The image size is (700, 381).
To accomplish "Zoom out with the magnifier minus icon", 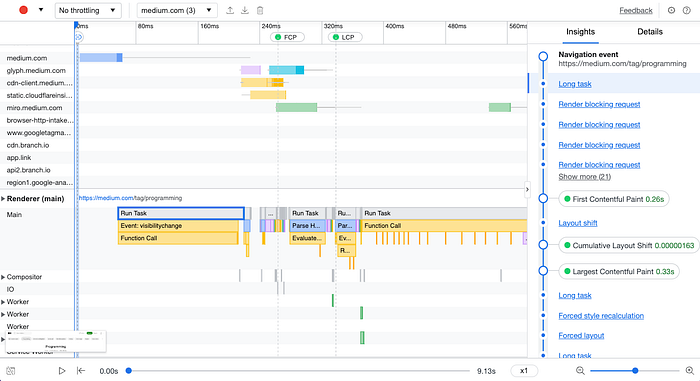I will pyautogui.click(x=580, y=371).
